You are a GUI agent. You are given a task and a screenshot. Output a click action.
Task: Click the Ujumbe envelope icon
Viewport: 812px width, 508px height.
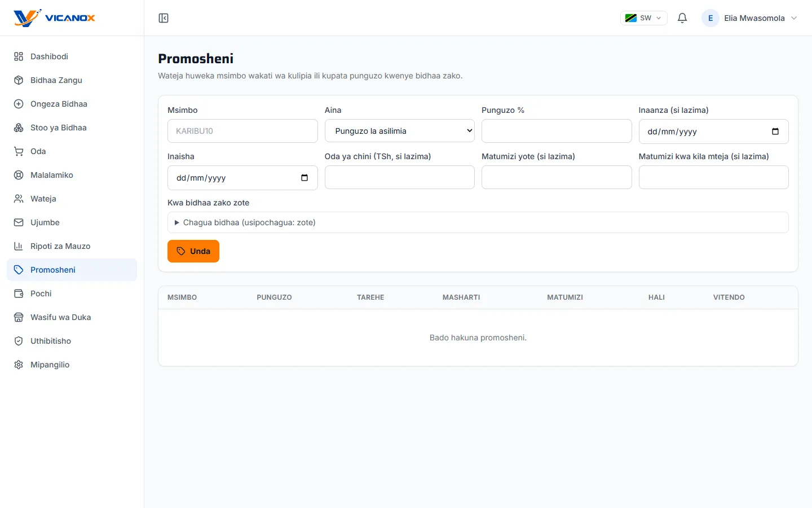click(x=19, y=222)
